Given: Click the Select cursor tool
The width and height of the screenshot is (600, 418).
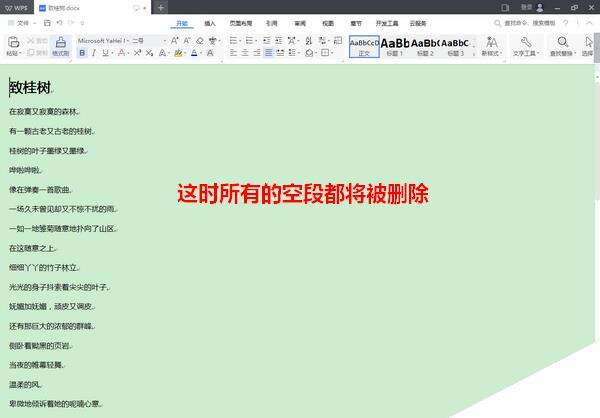Looking at the screenshot, I should [588, 46].
